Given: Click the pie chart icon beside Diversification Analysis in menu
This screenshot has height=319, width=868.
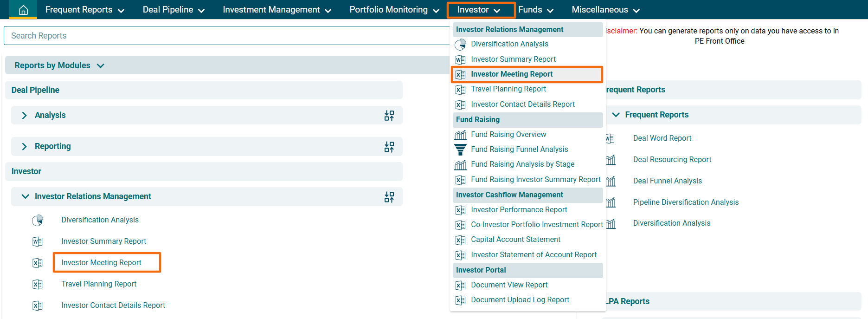Looking at the screenshot, I should 460,45.
